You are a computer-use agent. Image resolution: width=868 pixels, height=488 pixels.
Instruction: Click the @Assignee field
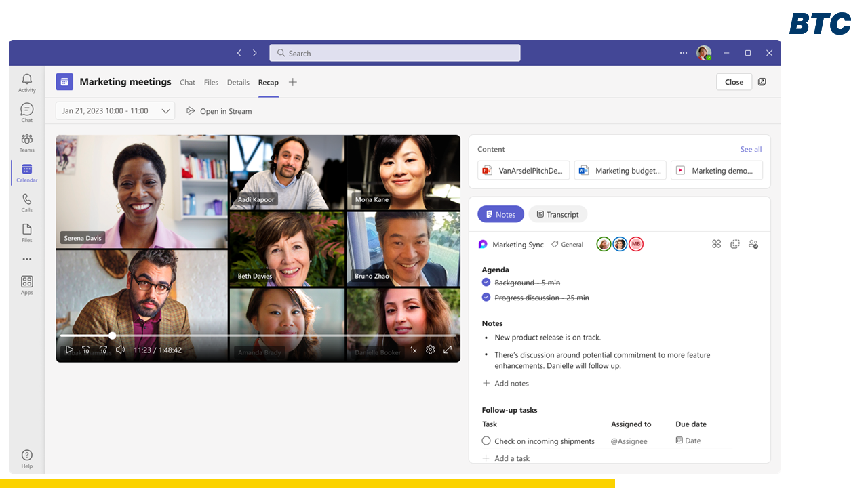click(x=629, y=441)
